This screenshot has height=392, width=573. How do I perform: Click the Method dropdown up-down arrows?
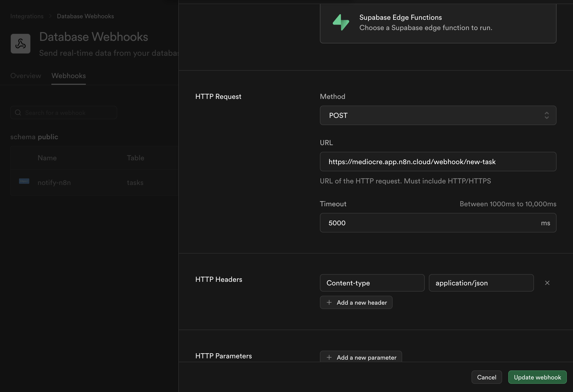tap(547, 115)
